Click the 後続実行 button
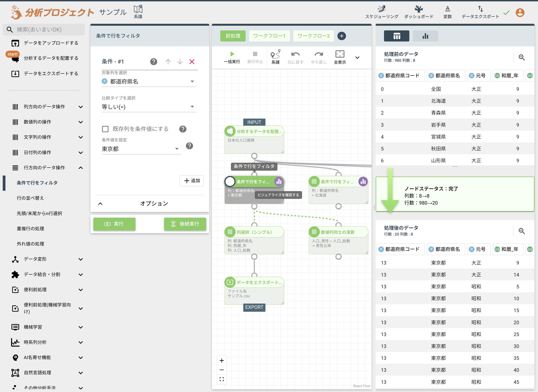538x392 pixels. click(x=185, y=224)
